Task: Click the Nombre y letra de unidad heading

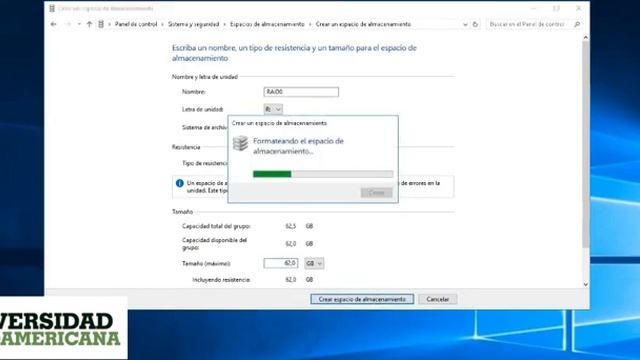Action: point(205,77)
